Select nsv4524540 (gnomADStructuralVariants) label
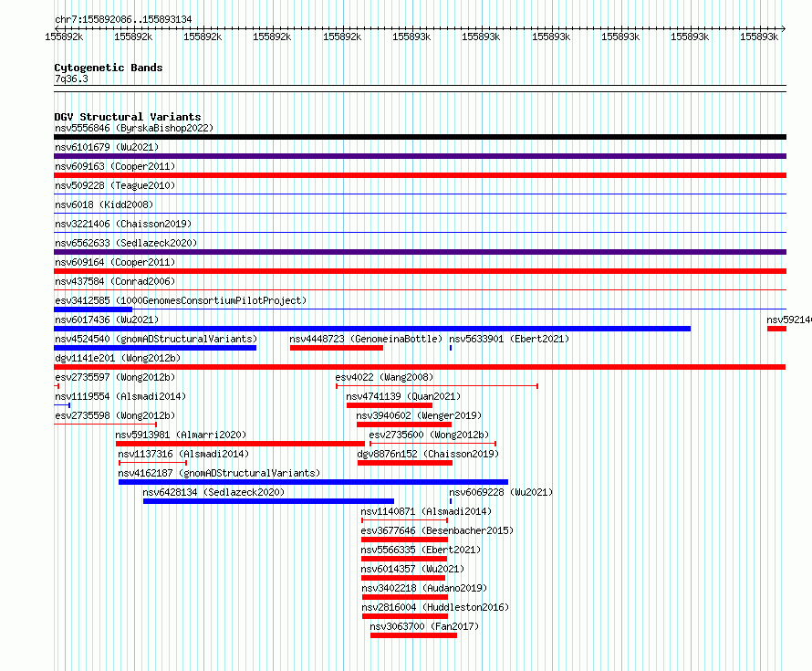 click(x=156, y=339)
